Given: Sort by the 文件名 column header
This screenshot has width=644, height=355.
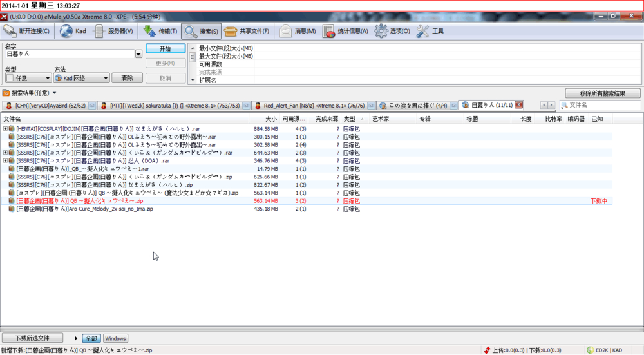Looking at the screenshot, I should point(124,119).
